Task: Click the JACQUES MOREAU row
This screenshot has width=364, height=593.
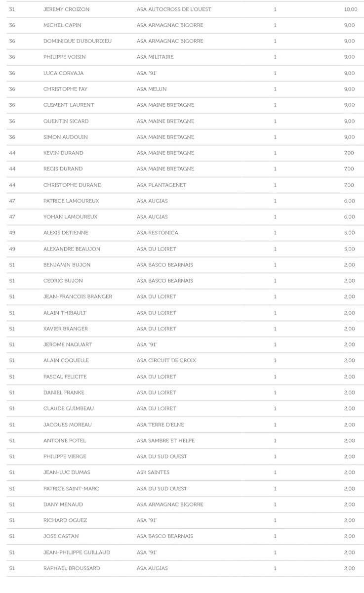Action: point(182,424)
